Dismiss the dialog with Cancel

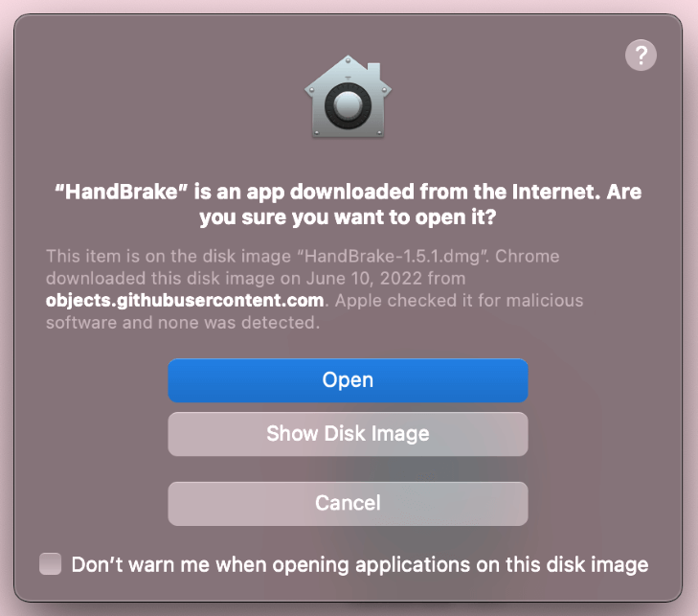(x=348, y=503)
